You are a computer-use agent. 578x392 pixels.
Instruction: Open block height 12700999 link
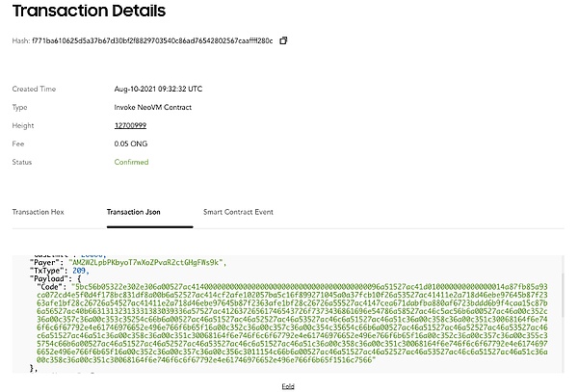(131, 125)
